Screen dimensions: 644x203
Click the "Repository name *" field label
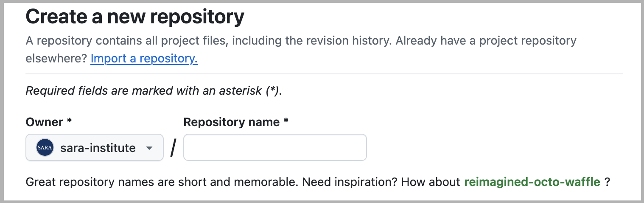tap(236, 122)
